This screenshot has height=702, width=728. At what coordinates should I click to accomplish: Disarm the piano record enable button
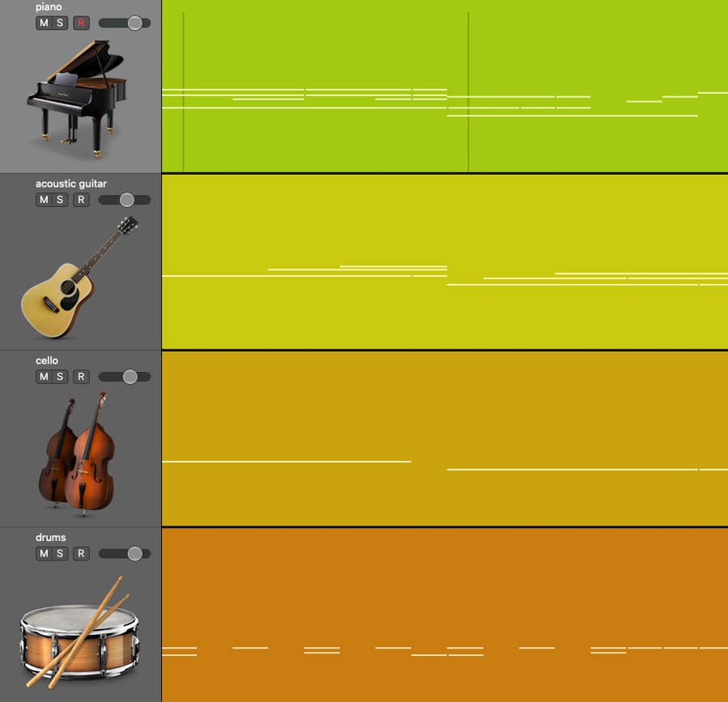[80, 23]
